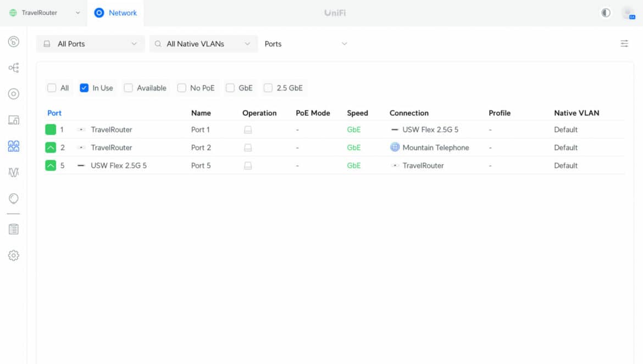
Task: Click the TravelRouter site globe icon
Action: pyautogui.click(x=13, y=13)
